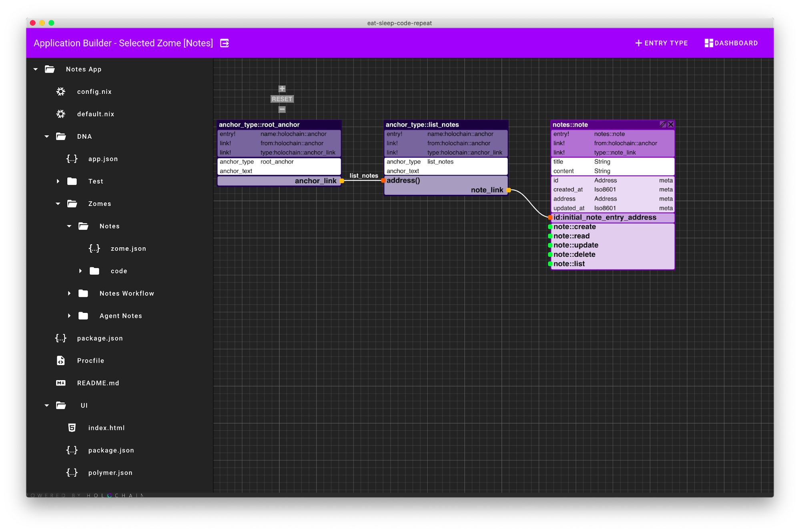Toggle the green note::delete port
This screenshot has width=800, height=532.
click(550, 254)
